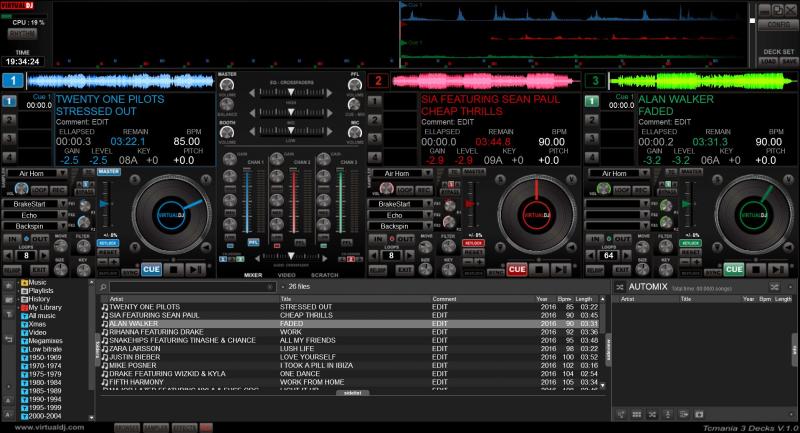Toggle KEYLOCK on deck 2
The height and width of the screenshot is (433, 800).
pos(473,243)
